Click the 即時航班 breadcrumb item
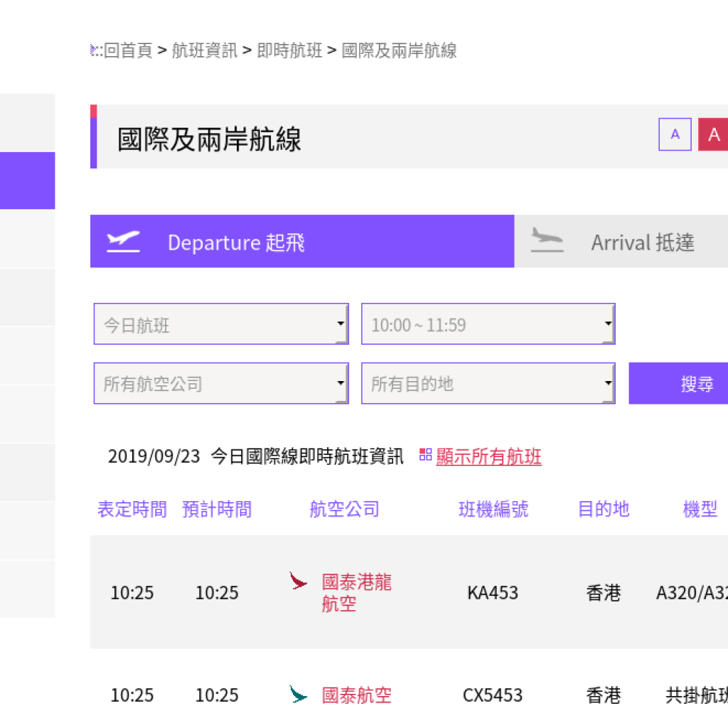The image size is (728, 728). [x=289, y=50]
